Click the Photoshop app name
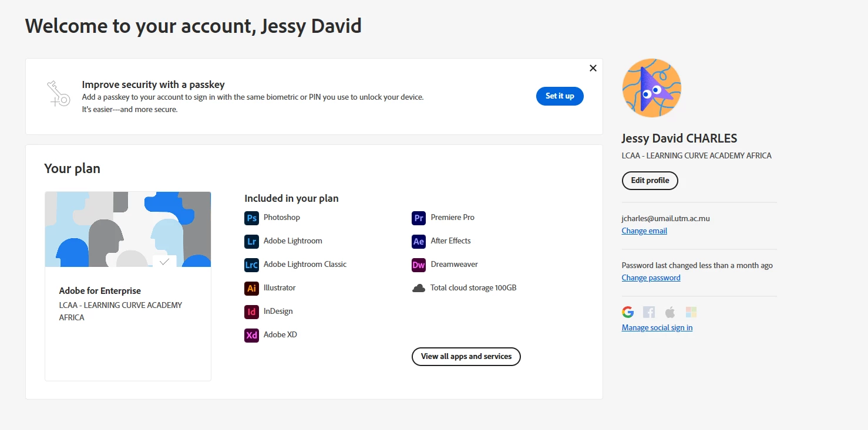 coord(282,218)
